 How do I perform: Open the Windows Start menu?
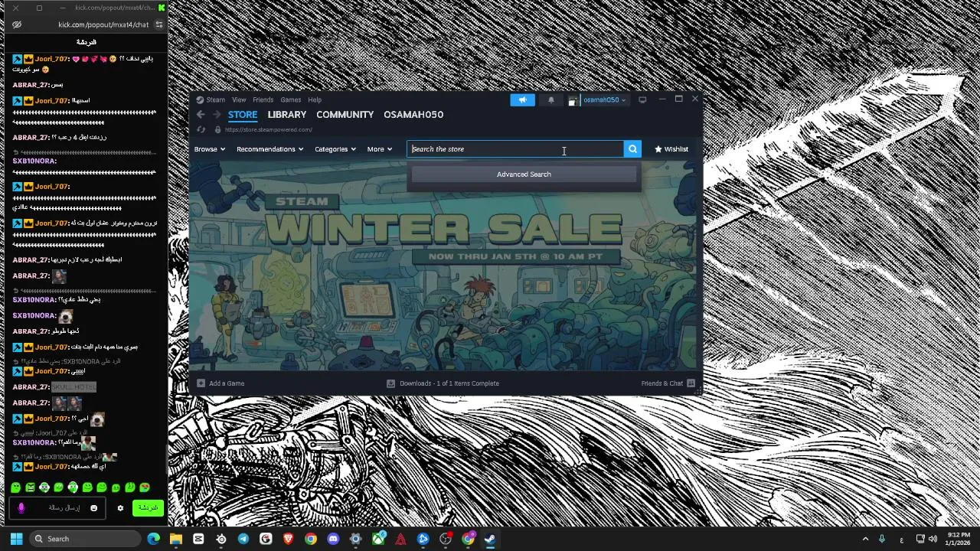[16, 539]
